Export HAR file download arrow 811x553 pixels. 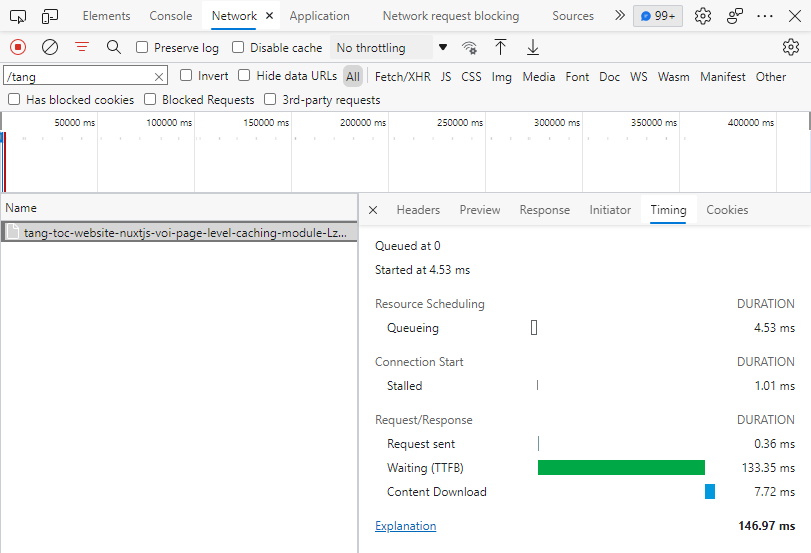pos(533,47)
